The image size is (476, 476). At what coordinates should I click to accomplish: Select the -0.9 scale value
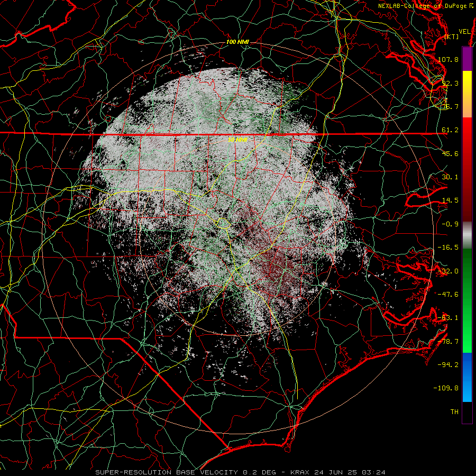click(451, 224)
